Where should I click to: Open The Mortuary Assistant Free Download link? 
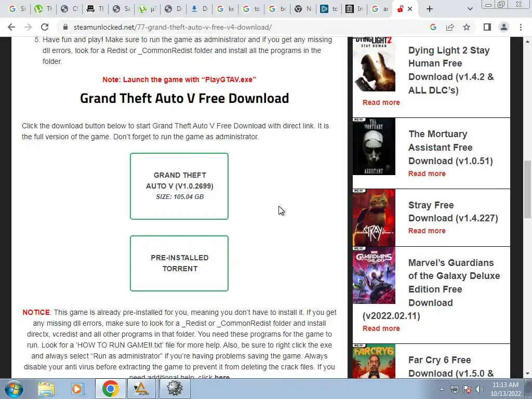(450, 147)
